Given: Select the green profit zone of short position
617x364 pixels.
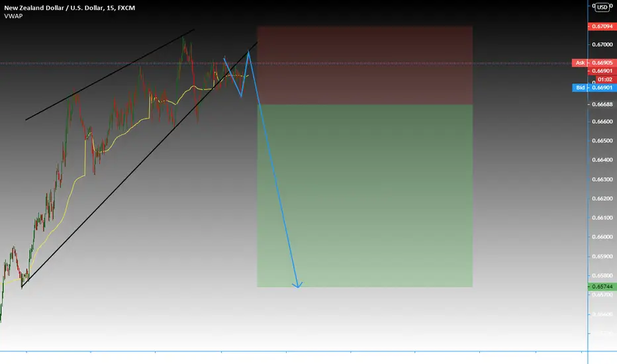Looking at the screenshot, I should click(365, 196).
